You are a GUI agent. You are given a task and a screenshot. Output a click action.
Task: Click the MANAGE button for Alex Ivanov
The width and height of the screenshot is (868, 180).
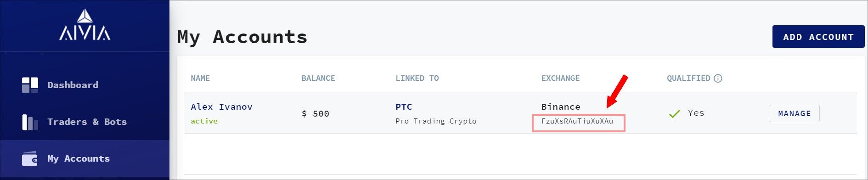point(794,113)
